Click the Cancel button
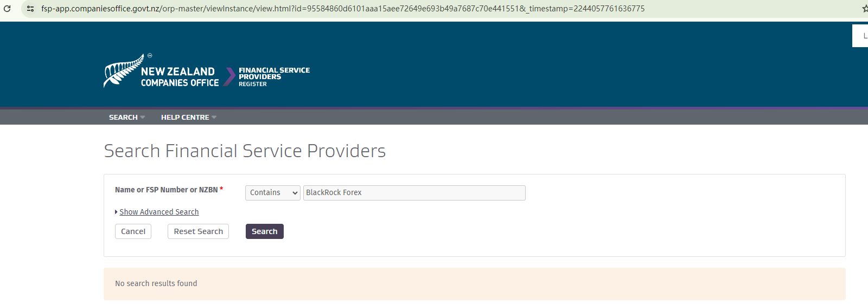The height and width of the screenshot is (304, 868). [133, 231]
